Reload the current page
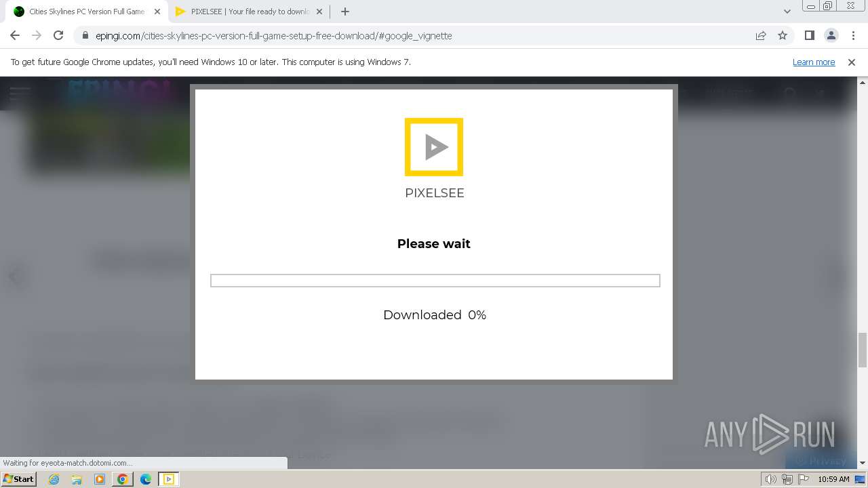This screenshot has height=488, width=868. click(58, 35)
